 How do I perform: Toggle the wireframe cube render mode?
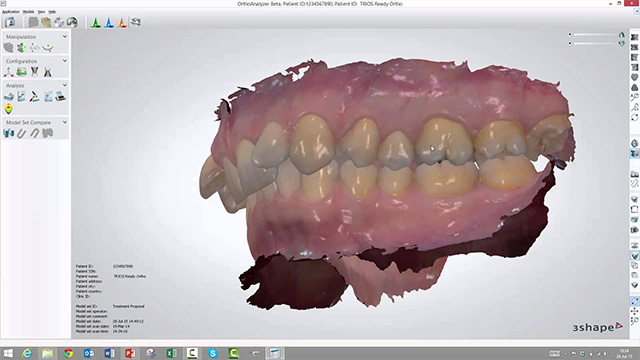pyautogui.click(x=634, y=266)
